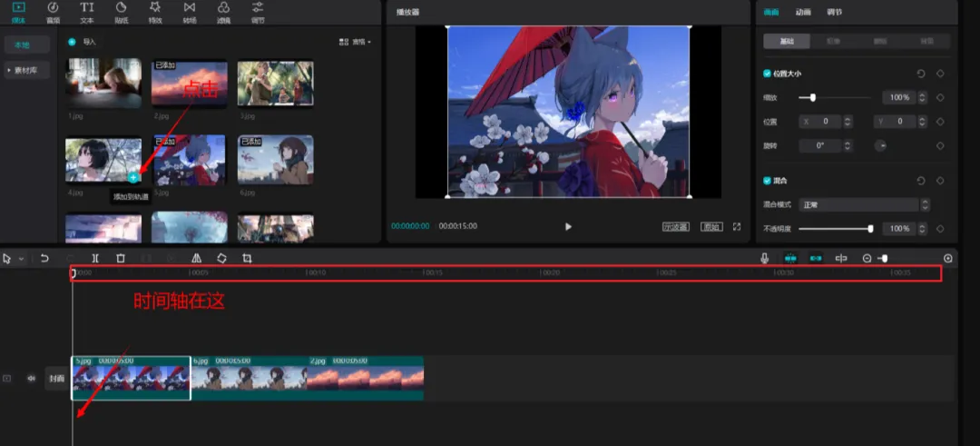This screenshot has width=980, height=446.
Task: Select the 背景 sub-tab
Action: (x=926, y=41)
